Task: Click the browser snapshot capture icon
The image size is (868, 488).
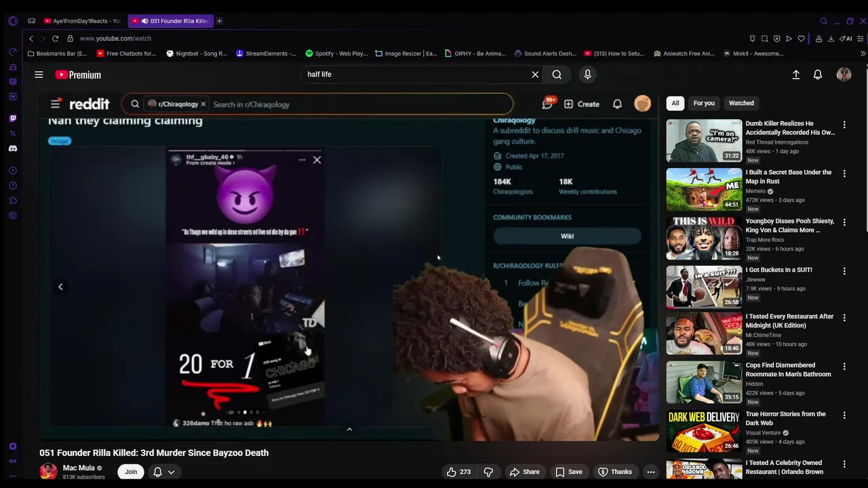Action: (x=764, y=39)
